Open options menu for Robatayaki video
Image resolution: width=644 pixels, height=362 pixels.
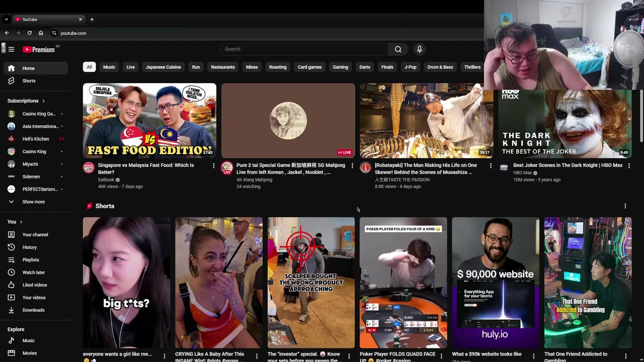click(491, 165)
